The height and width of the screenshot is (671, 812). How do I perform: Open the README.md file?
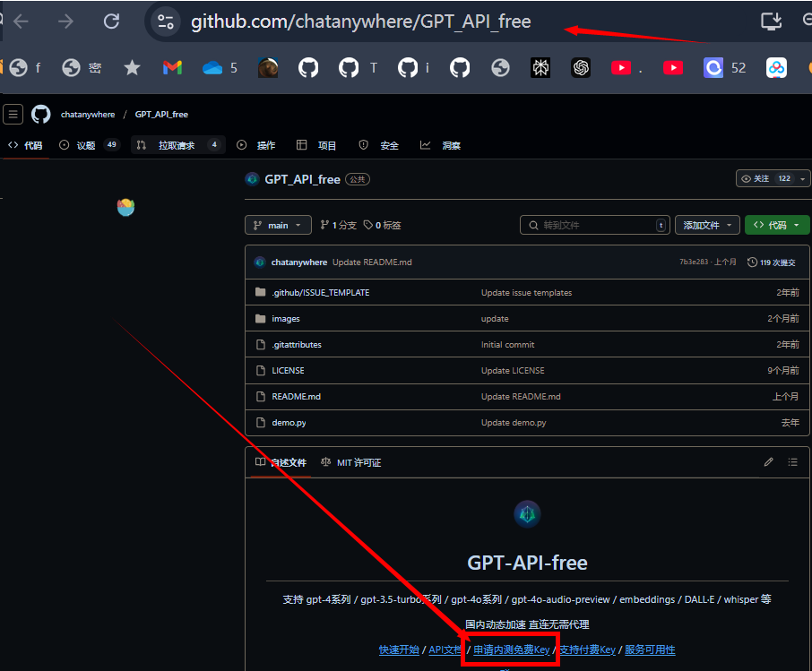pyautogui.click(x=297, y=396)
